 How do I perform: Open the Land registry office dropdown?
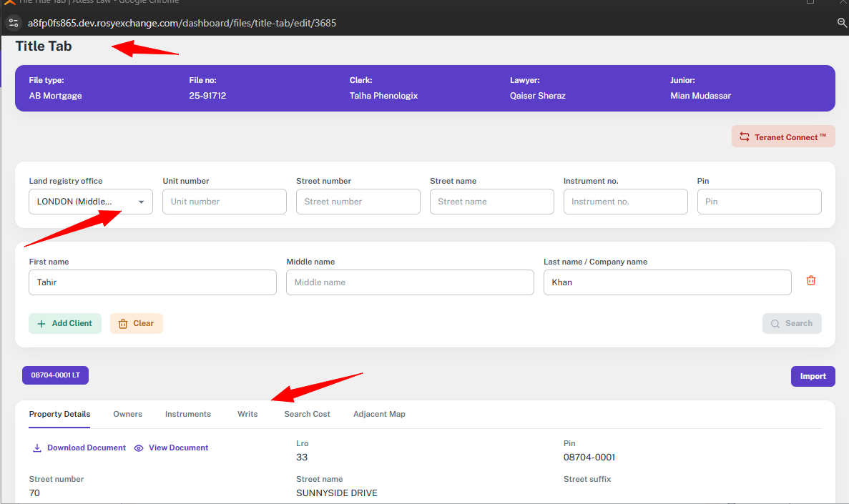(x=91, y=202)
